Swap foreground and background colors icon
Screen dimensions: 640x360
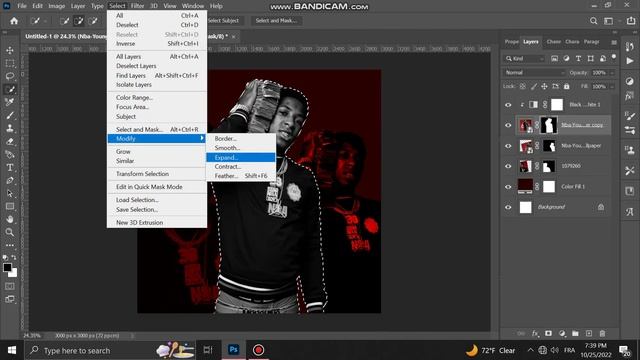pyautogui.click(x=14, y=258)
